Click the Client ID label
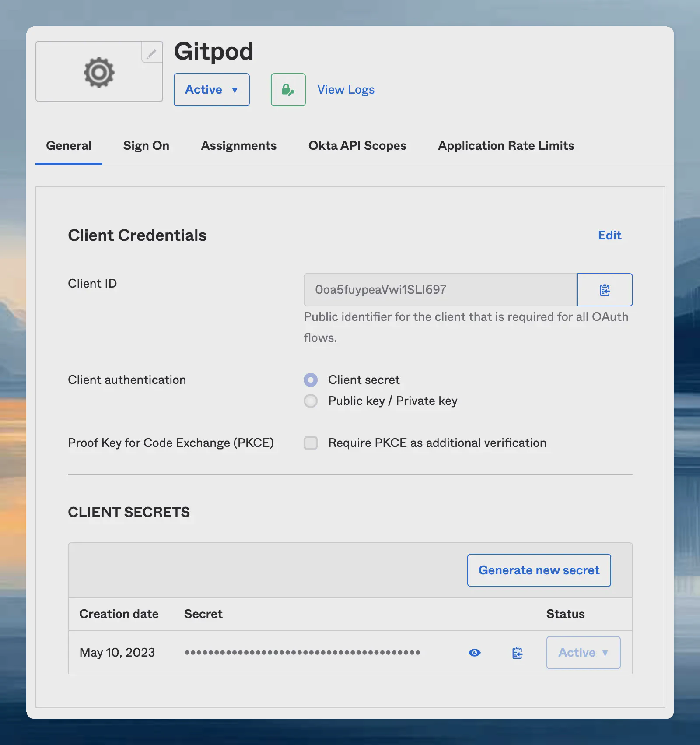Image resolution: width=700 pixels, height=745 pixels. coord(92,284)
